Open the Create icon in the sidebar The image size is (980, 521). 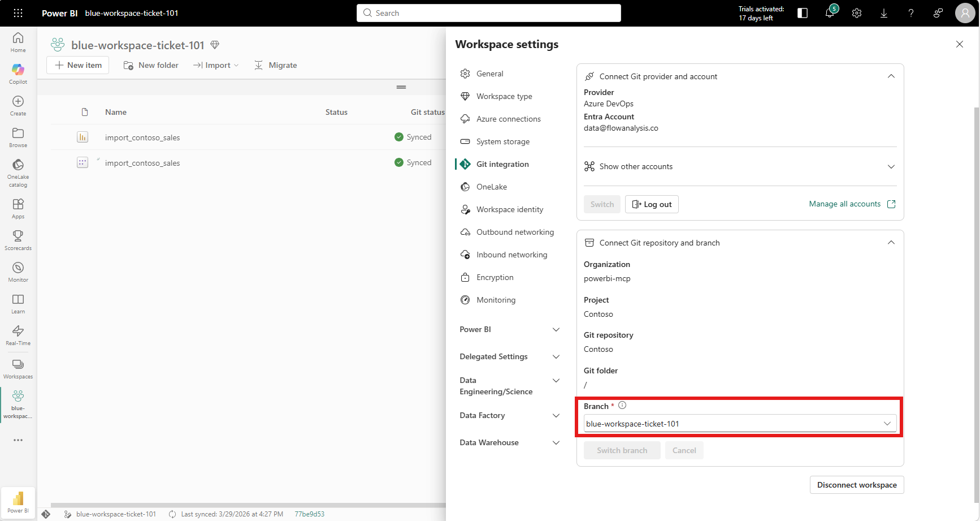pos(18,106)
